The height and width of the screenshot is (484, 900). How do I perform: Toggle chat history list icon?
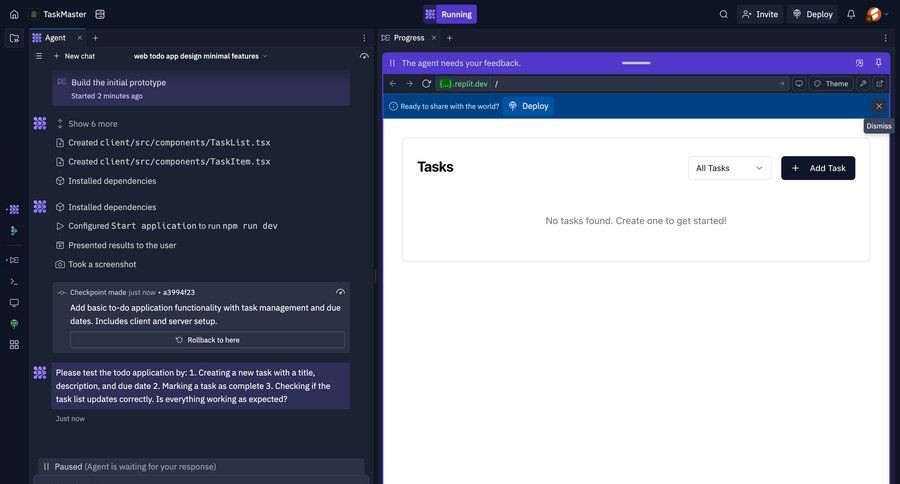click(38, 56)
